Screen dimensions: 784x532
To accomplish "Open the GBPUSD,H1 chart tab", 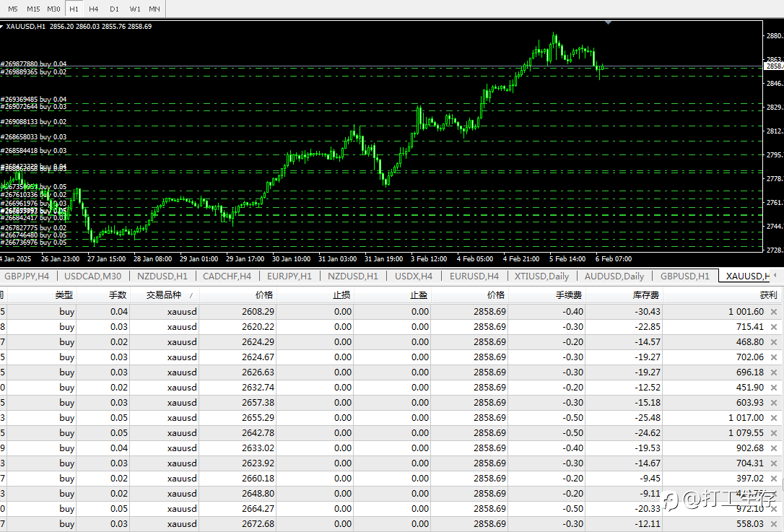I will [684, 276].
